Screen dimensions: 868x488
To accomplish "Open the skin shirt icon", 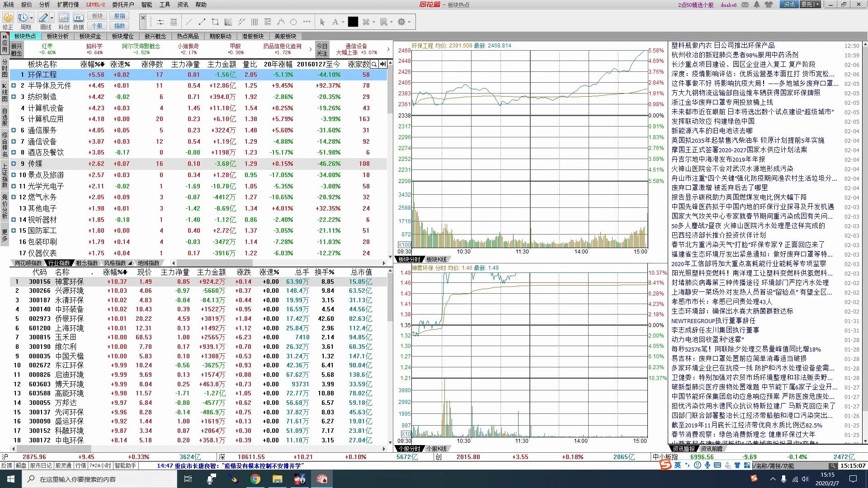I will tap(769, 5).
